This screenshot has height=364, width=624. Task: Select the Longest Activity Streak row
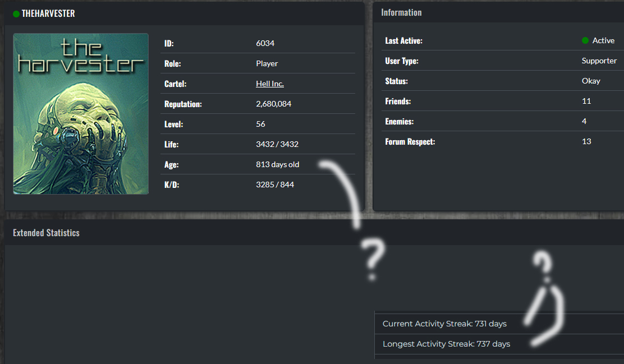[x=499, y=344]
